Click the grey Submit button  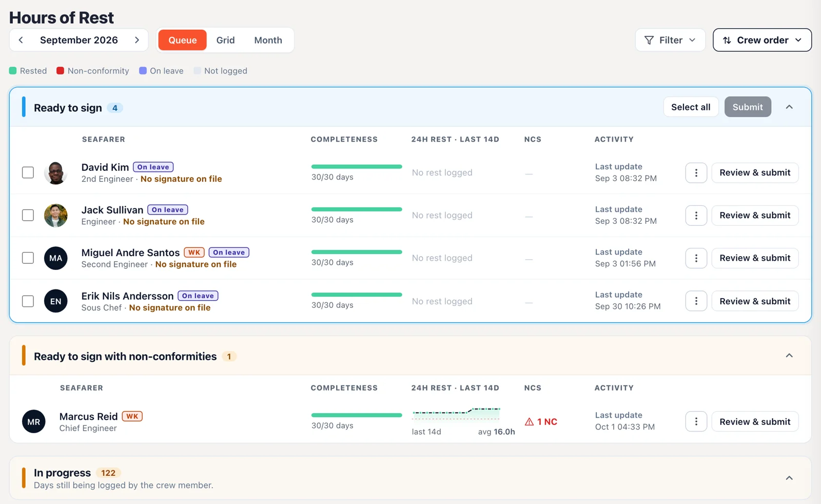click(x=748, y=107)
